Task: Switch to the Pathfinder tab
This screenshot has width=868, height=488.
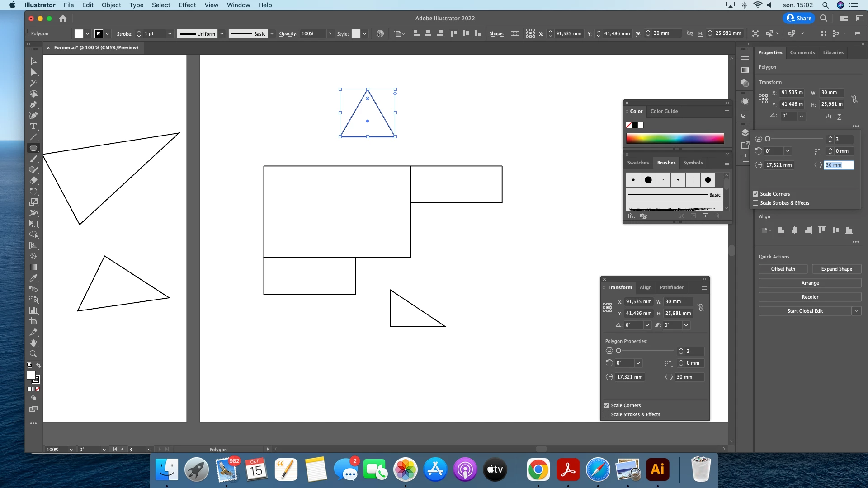Action: tap(671, 287)
